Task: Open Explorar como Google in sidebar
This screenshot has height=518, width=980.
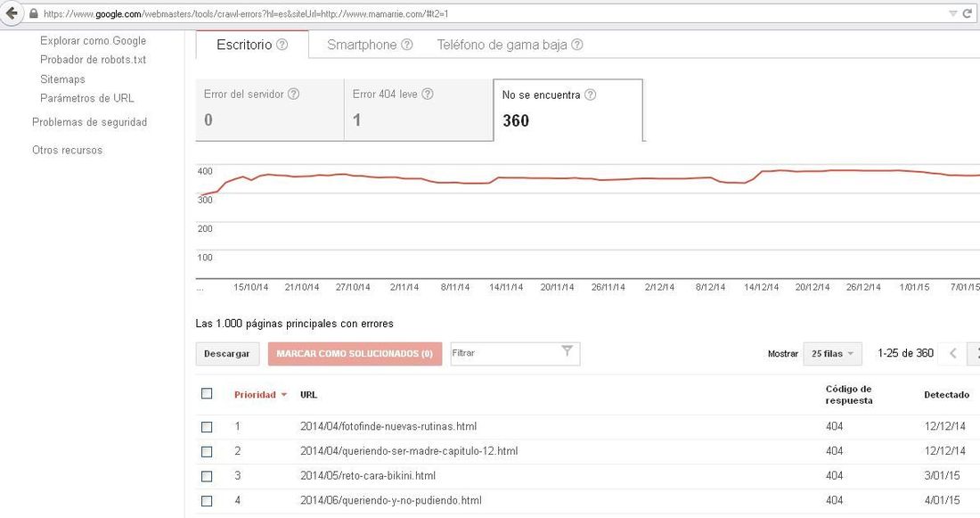Action: (x=94, y=41)
